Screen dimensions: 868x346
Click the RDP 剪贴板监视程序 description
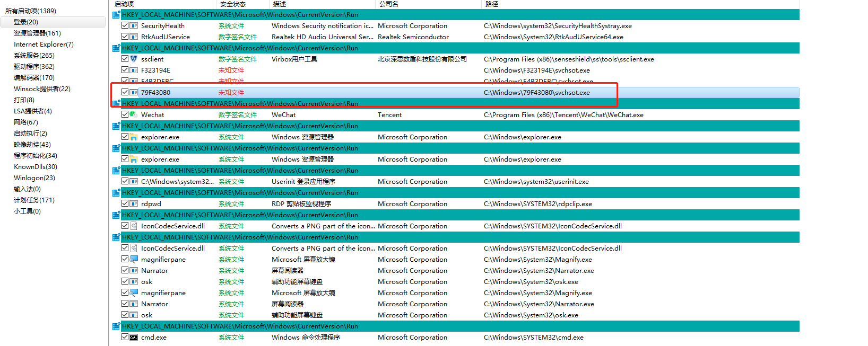pyautogui.click(x=301, y=203)
